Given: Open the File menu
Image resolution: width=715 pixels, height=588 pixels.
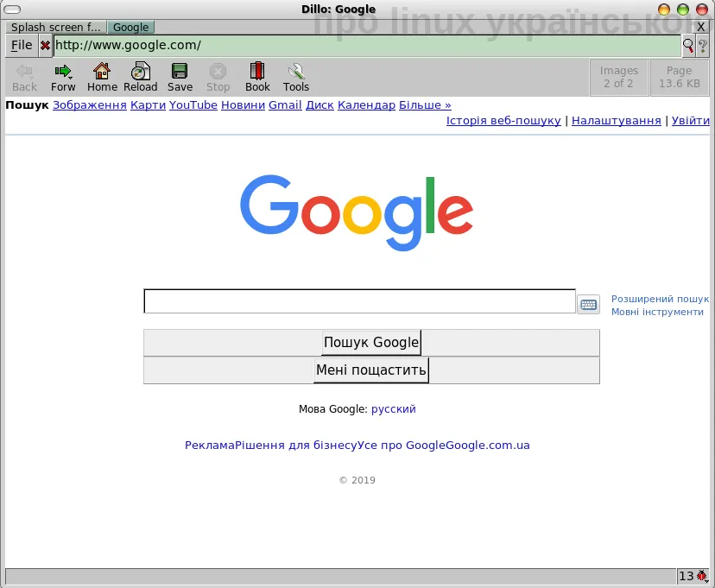Looking at the screenshot, I should pos(22,46).
